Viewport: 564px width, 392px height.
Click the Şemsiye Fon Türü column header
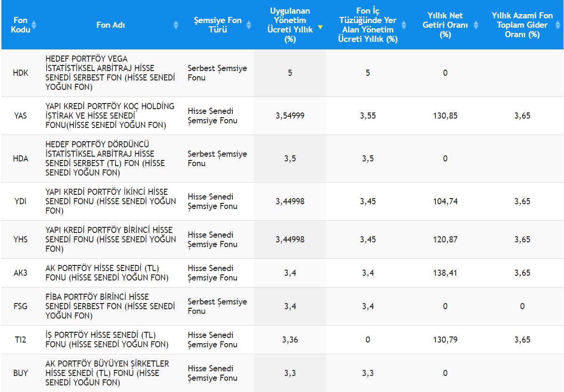click(218, 25)
